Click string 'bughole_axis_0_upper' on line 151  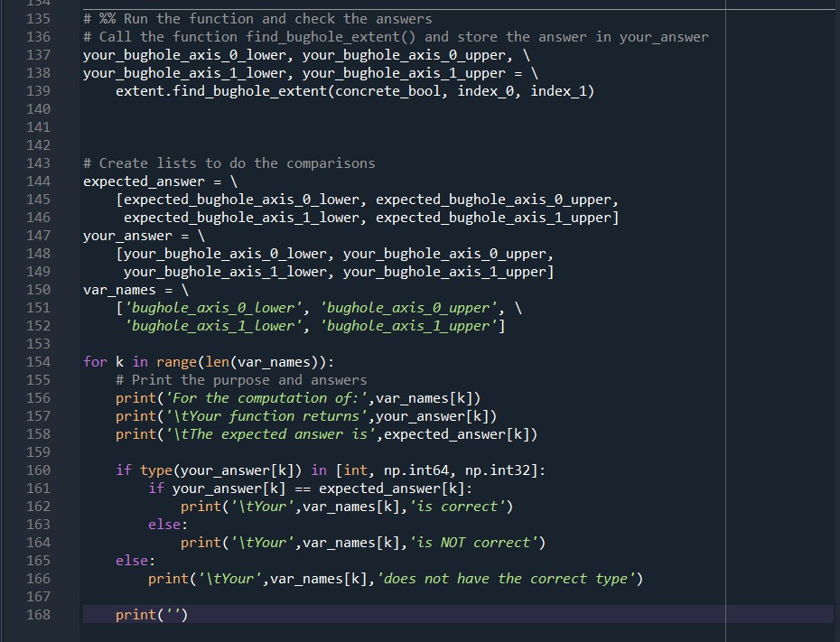pos(407,308)
